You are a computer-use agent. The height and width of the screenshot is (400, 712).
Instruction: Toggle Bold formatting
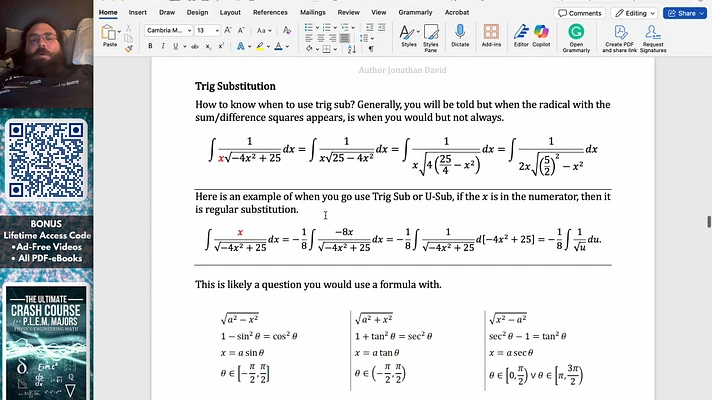(150, 46)
